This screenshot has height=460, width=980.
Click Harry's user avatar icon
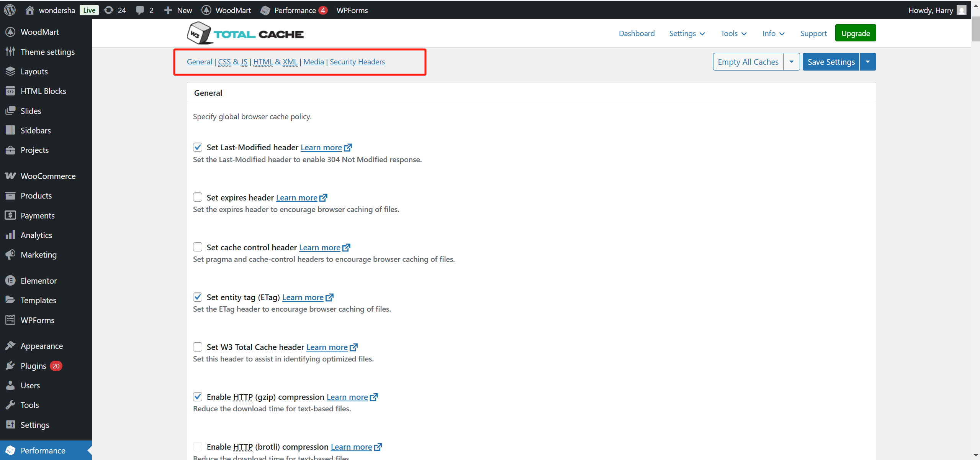(961, 10)
